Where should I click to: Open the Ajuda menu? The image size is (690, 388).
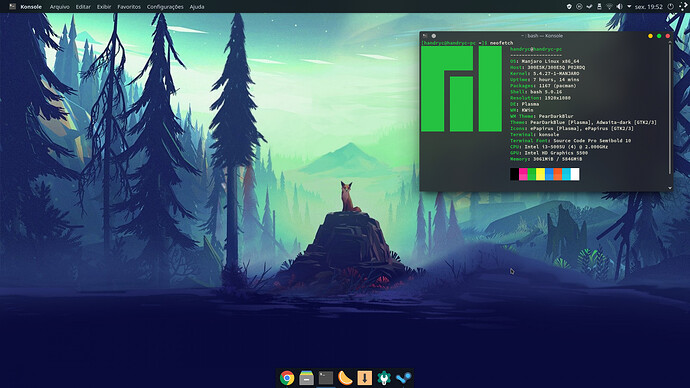[197, 7]
